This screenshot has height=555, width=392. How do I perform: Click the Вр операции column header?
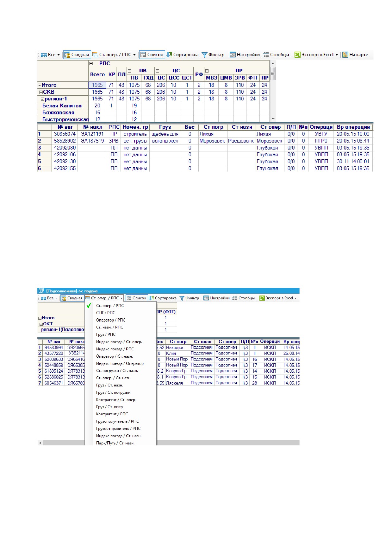click(353, 127)
